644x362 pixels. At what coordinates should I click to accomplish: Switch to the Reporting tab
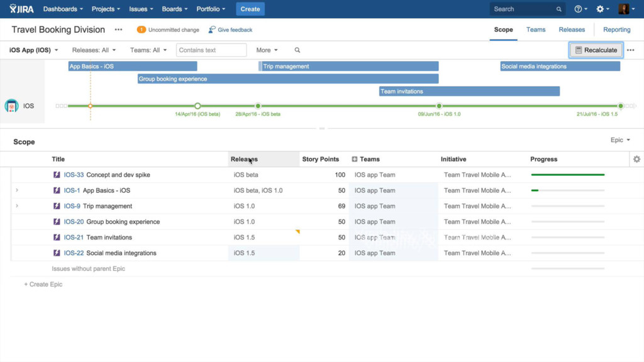616,30
